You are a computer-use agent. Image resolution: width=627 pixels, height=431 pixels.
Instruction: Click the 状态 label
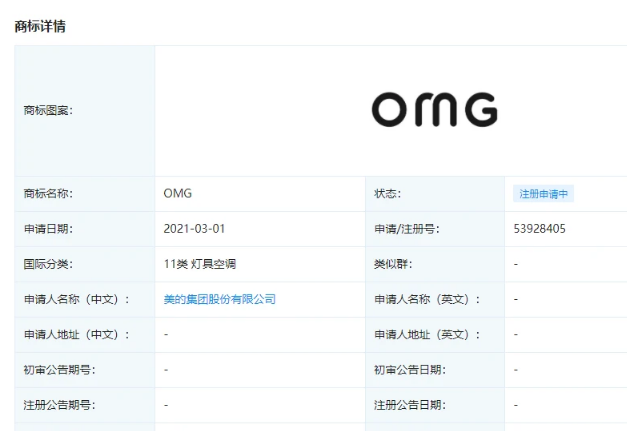pyautogui.click(x=387, y=194)
